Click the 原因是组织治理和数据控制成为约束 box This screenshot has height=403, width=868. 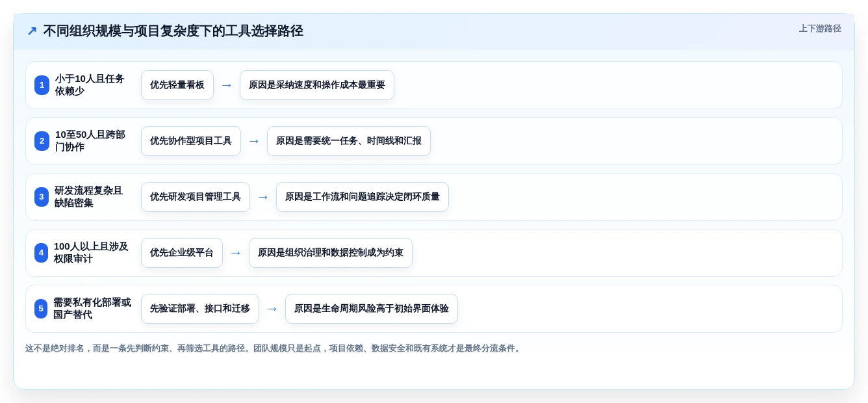pos(331,253)
